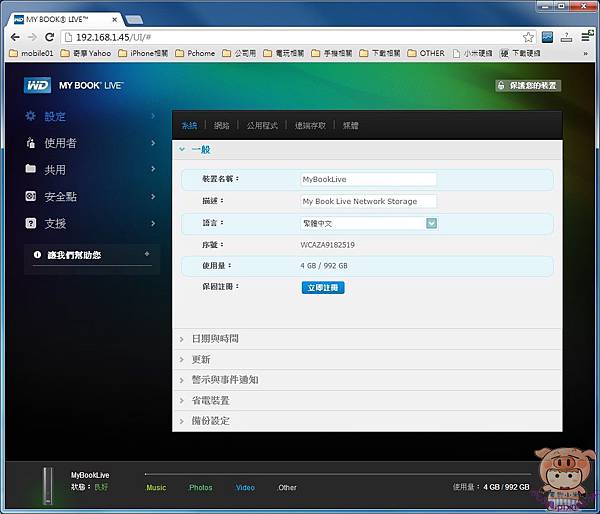Select the MY BOOK LIVE browser tab
600x514 pixels.
(63, 19)
